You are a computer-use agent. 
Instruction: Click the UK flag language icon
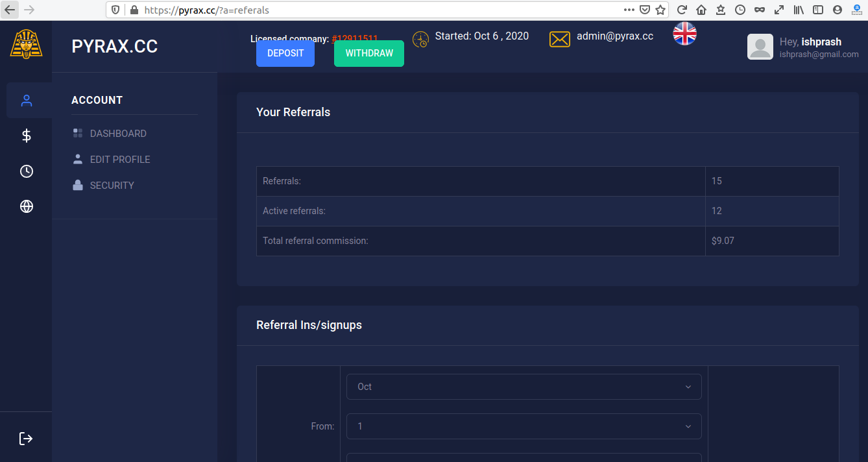pyautogui.click(x=685, y=34)
